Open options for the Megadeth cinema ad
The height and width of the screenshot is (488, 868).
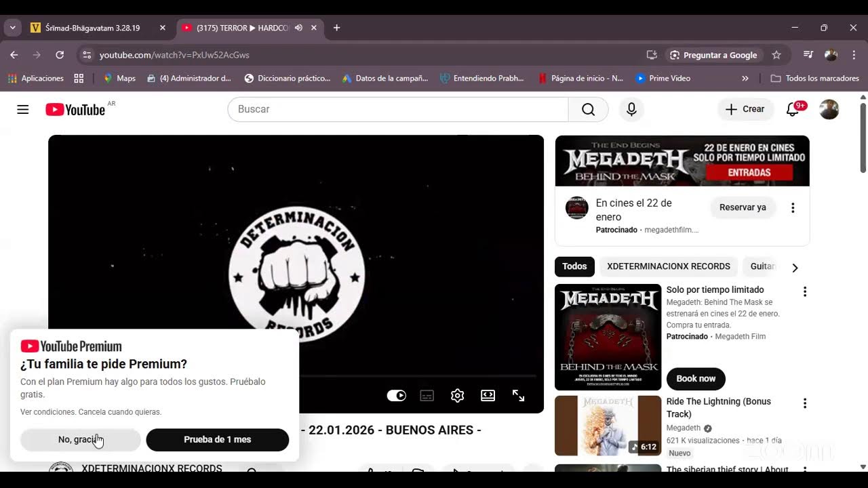point(793,207)
